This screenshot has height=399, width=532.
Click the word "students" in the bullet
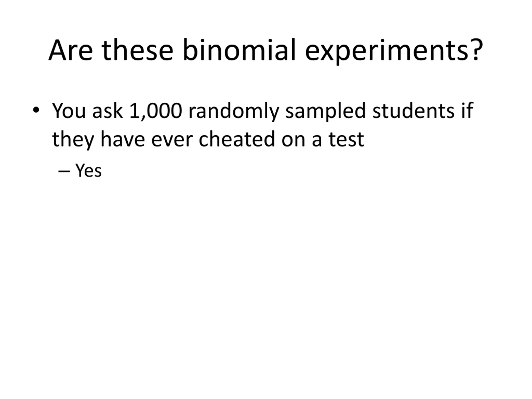(413, 111)
